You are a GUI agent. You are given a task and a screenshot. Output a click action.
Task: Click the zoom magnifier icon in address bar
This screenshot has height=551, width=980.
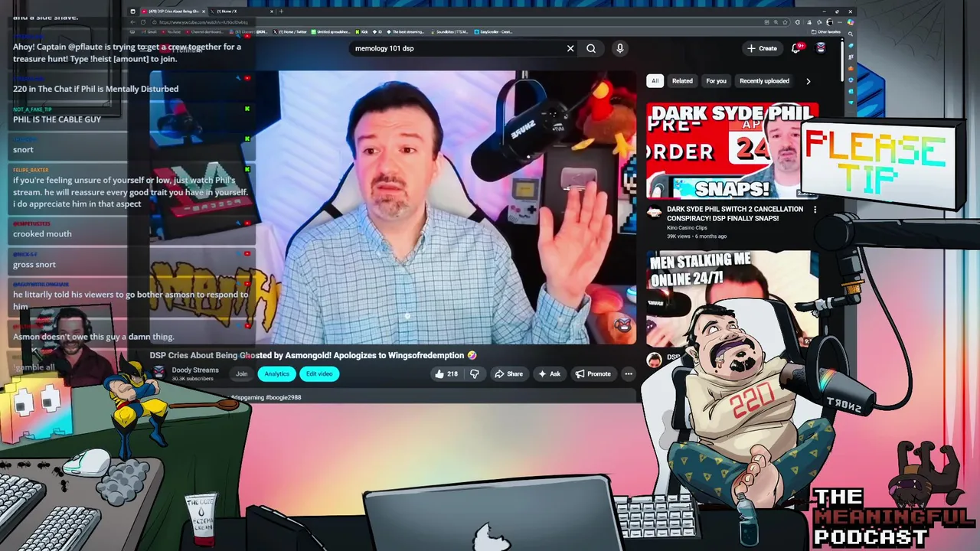776,22
